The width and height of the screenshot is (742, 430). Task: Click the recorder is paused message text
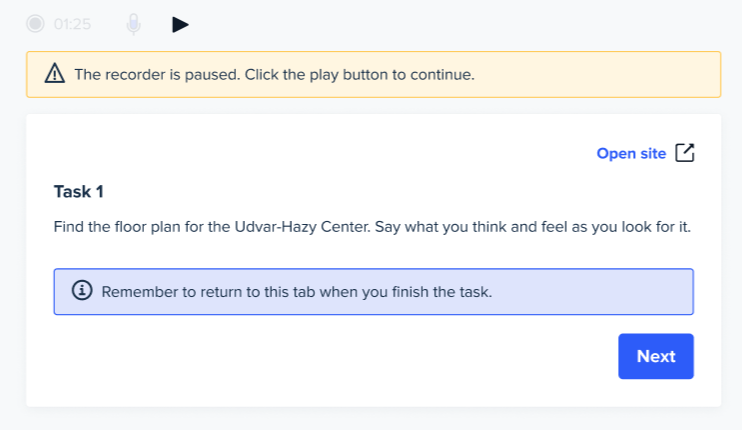coord(274,75)
